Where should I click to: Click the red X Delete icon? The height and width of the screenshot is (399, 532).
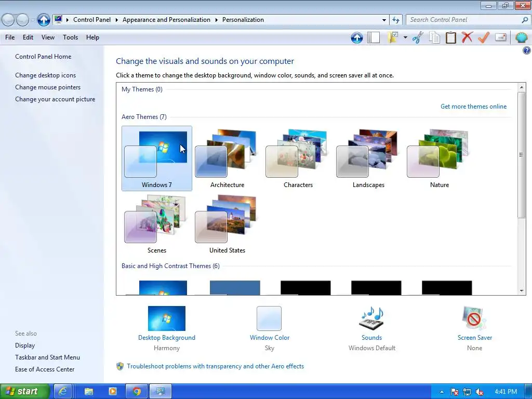(467, 37)
